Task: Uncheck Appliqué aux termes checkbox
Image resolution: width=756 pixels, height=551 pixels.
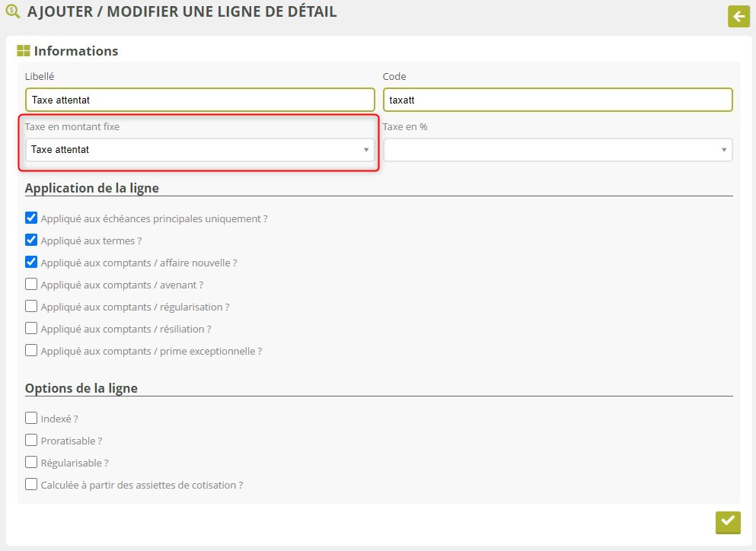Action: (31, 240)
